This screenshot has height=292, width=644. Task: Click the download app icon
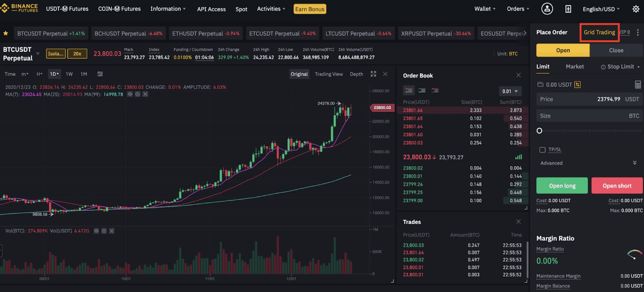point(568,9)
